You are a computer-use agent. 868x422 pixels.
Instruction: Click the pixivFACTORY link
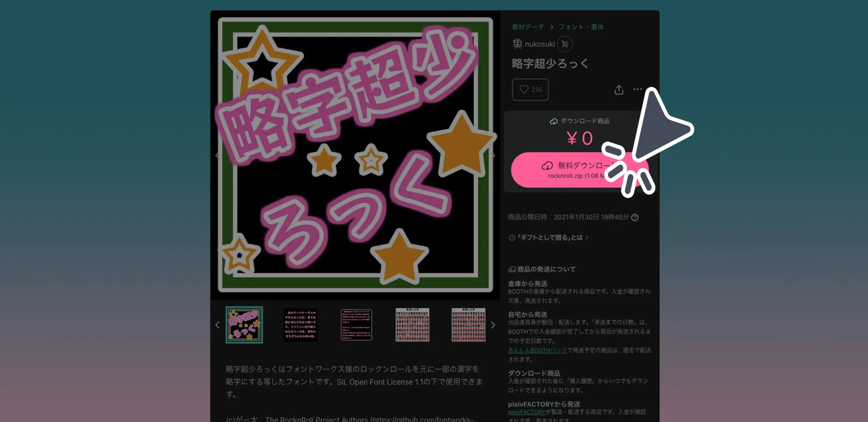pos(527,412)
